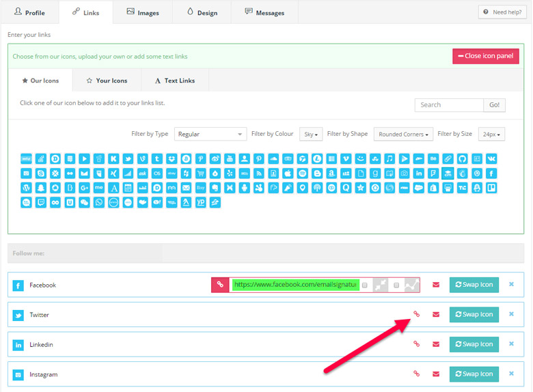Open the Filter by Type Regular dropdown
533x392 pixels.
point(210,134)
